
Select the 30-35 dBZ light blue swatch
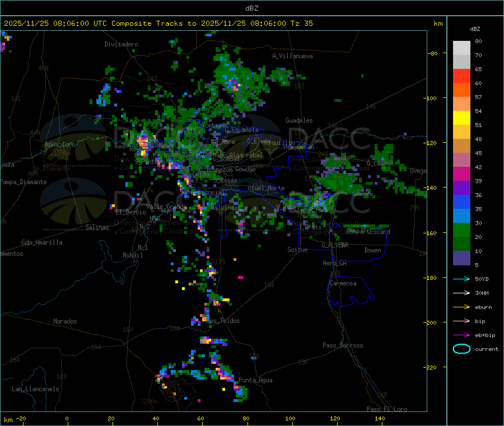pos(461,216)
